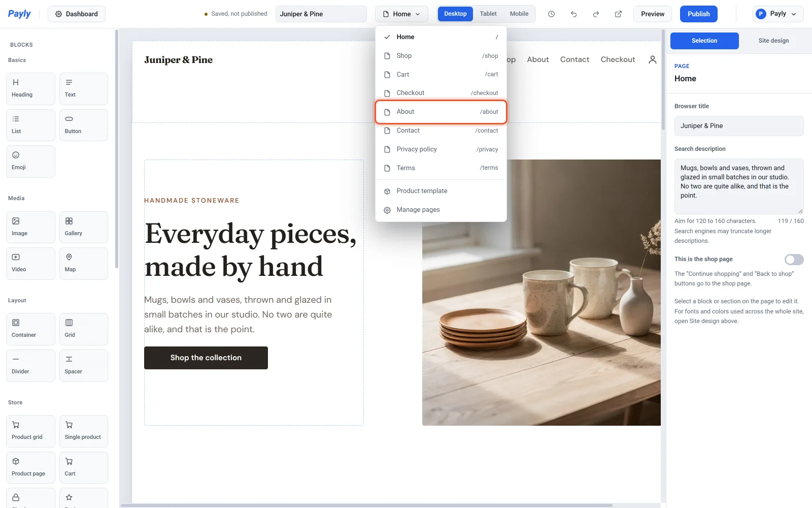Screen dimensions: 812x508
Task: Toggle 'This is the shop page' switch
Action: (794, 260)
